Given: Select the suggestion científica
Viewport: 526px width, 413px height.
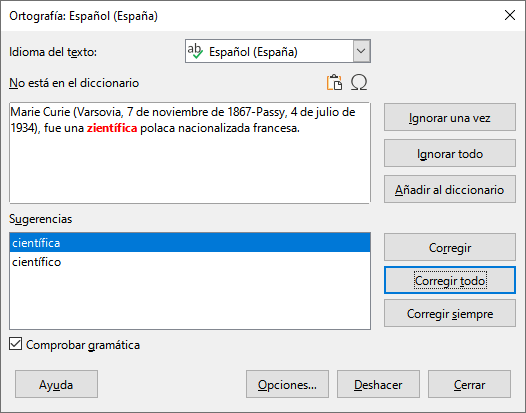Looking at the screenshot, I should tap(190, 243).
